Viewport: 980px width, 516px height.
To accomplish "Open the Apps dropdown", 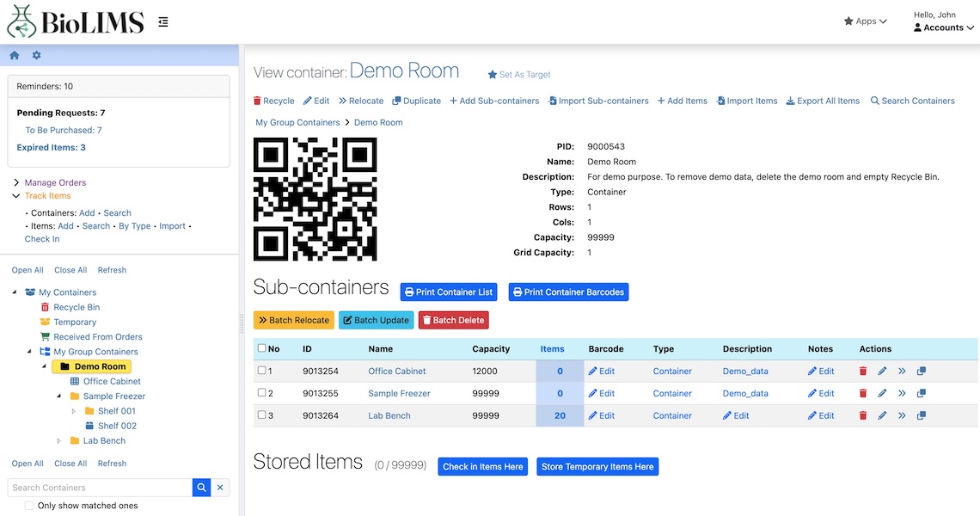I will 865,21.
